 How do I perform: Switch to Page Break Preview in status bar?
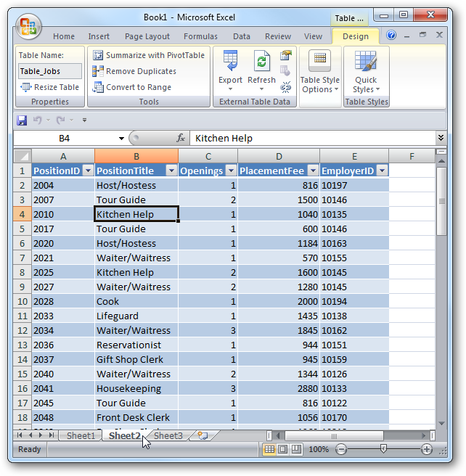[296, 449]
